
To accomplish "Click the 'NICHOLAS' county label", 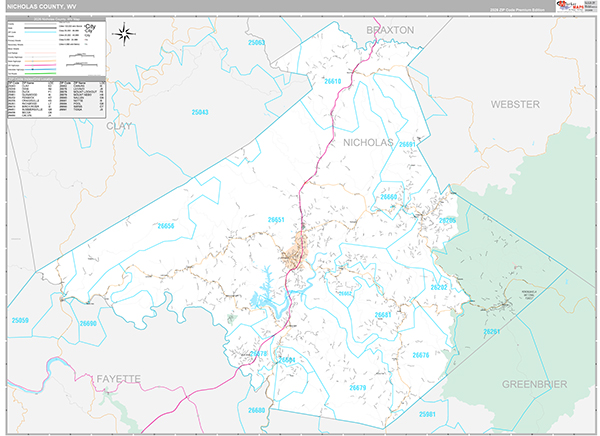I will pos(368,142).
